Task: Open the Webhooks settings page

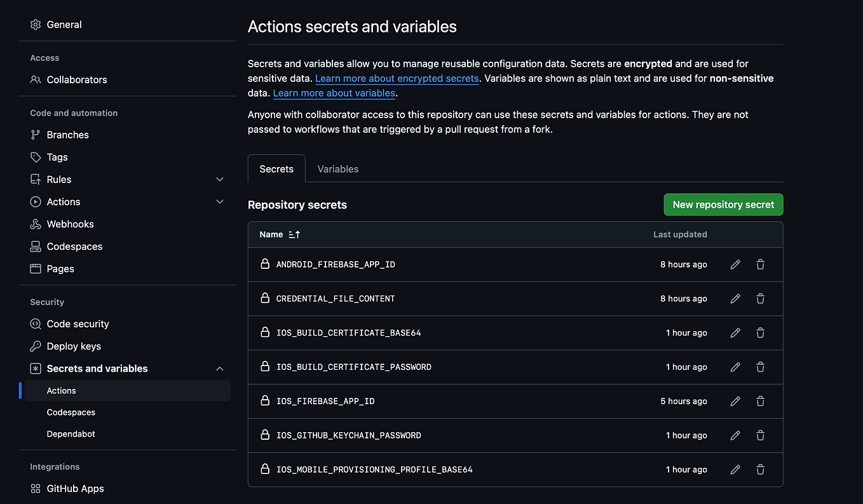Action: 69,224
